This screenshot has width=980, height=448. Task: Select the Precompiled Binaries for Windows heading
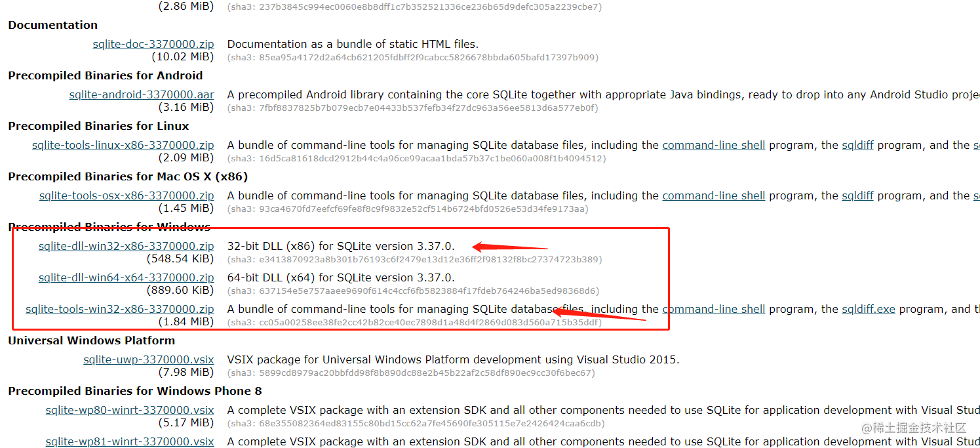pyautogui.click(x=109, y=227)
